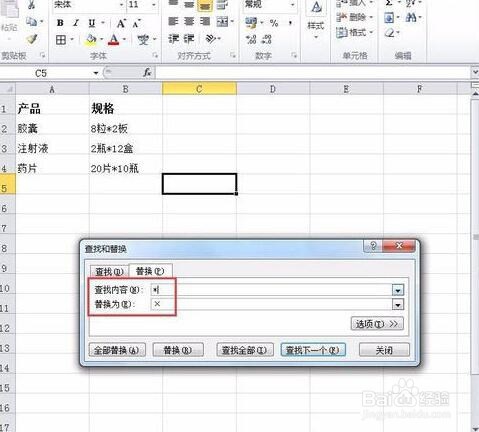The image size is (479, 432).
Task: Click the Grow Font icon
Action: point(121,23)
